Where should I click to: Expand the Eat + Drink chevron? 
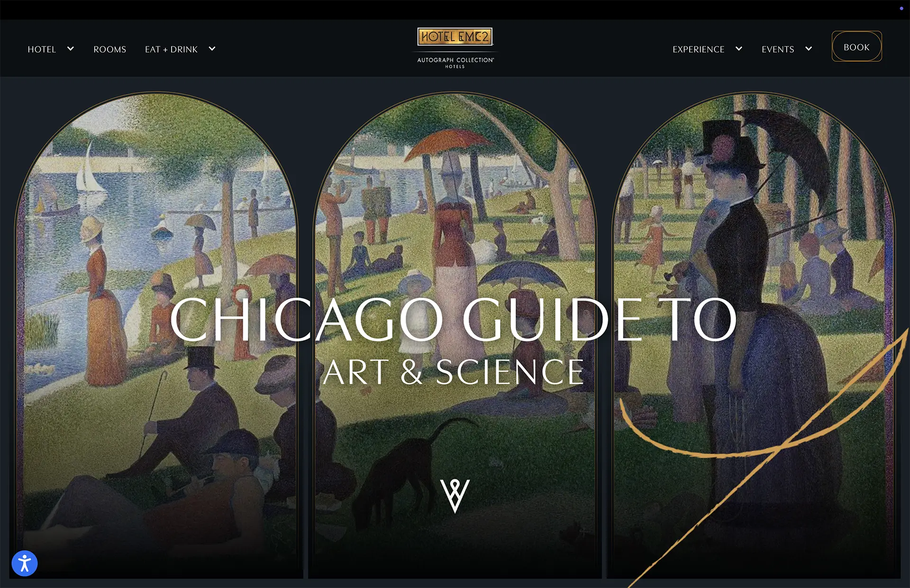click(x=212, y=49)
